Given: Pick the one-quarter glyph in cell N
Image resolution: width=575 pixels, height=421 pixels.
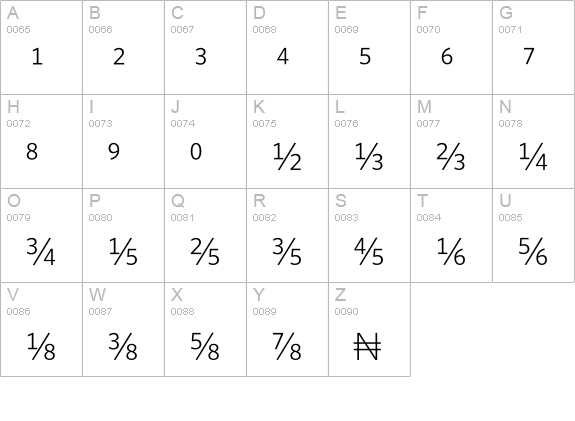Looking at the screenshot, I should tap(533, 157).
